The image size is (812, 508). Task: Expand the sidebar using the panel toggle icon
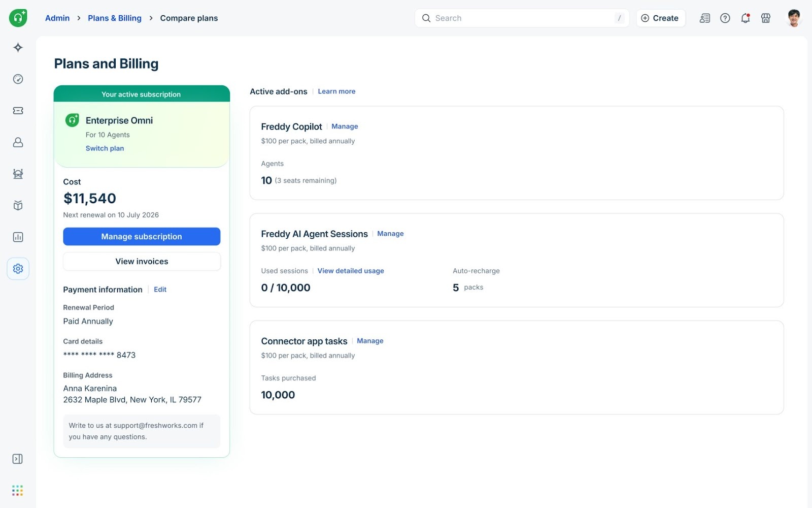click(17, 459)
